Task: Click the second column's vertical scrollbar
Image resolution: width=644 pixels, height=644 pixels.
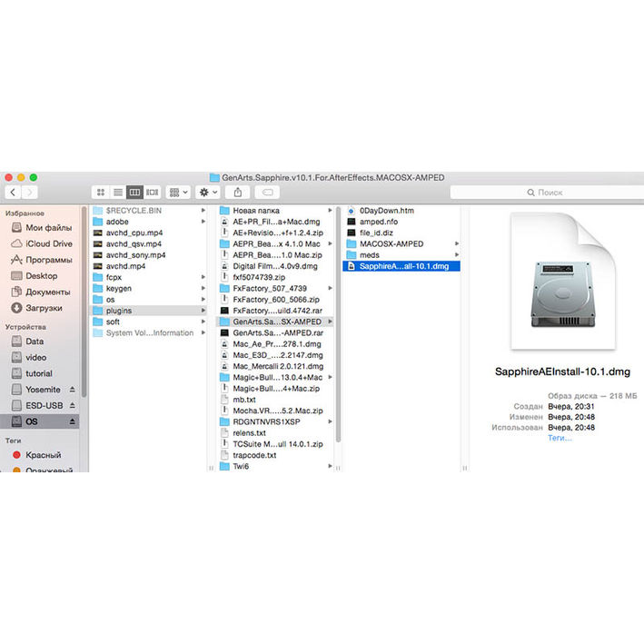Action: click(x=339, y=325)
